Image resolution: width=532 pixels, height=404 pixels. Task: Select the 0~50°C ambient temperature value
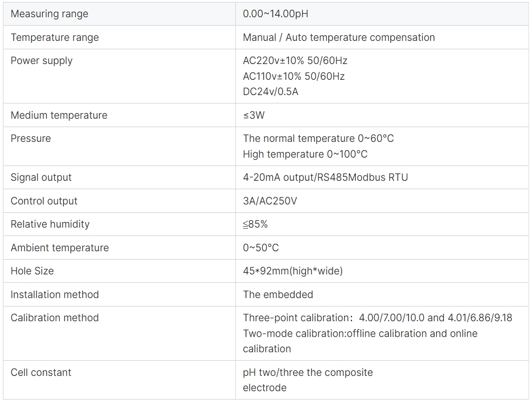tap(260, 248)
